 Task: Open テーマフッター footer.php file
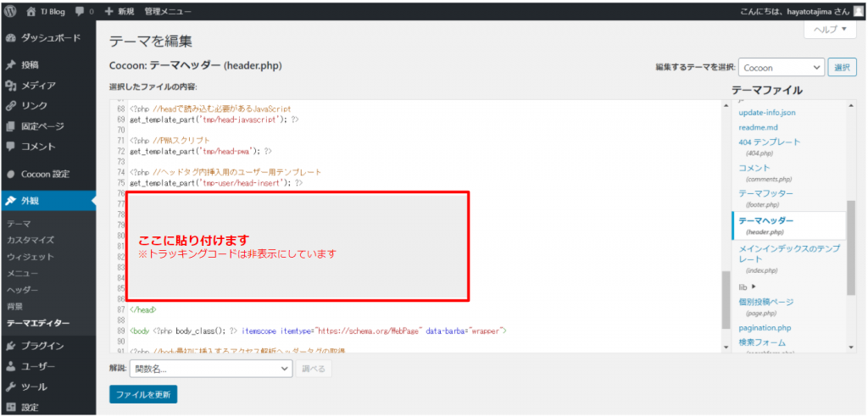pyautogui.click(x=766, y=193)
